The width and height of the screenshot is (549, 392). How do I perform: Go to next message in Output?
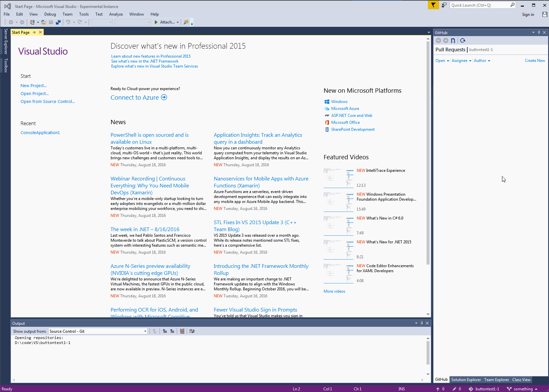click(x=172, y=331)
